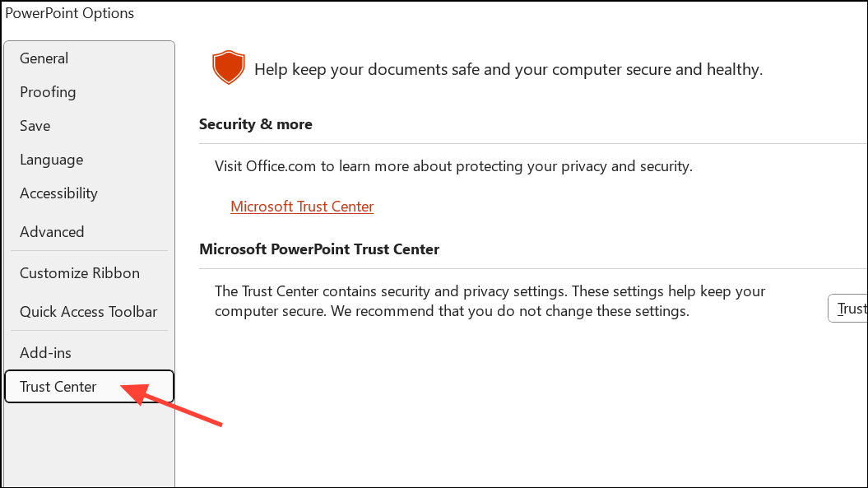
Task: Click the orange shield security icon
Action: (228, 67)
